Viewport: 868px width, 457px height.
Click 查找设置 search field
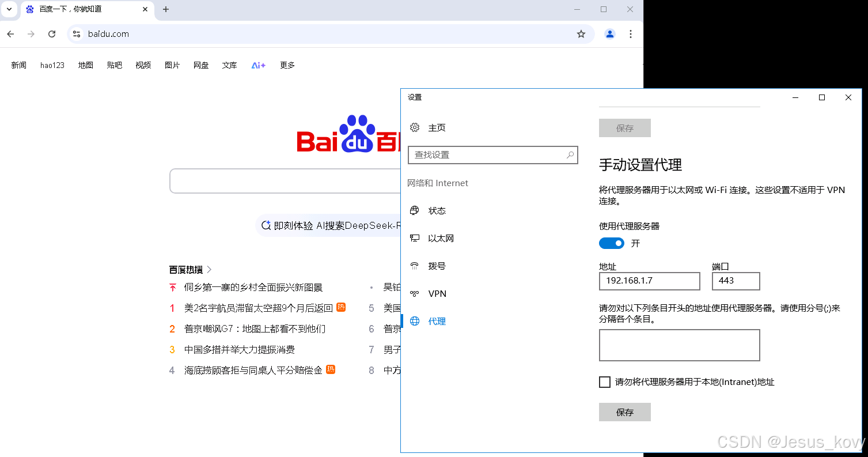point(492,154)
